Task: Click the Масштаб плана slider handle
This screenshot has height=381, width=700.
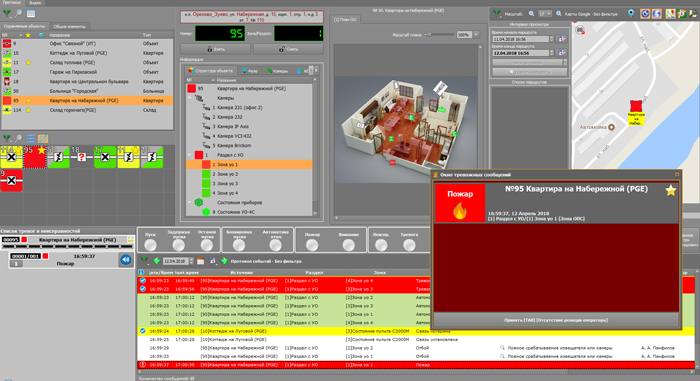Action: pos(429,34)
